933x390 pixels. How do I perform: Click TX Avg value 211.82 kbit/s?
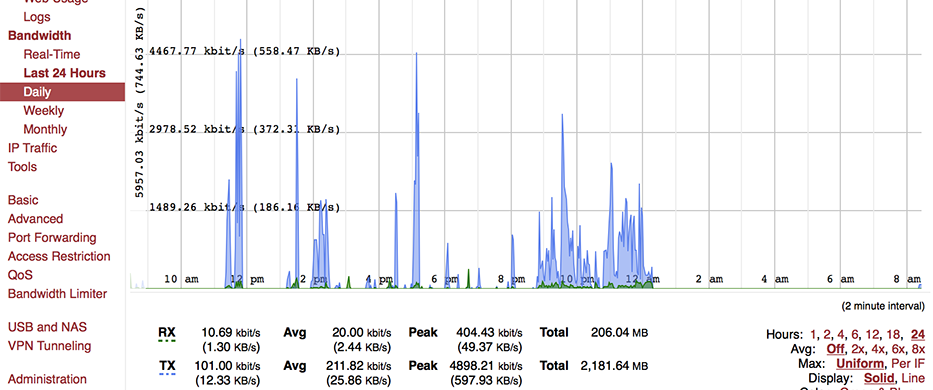359,366
